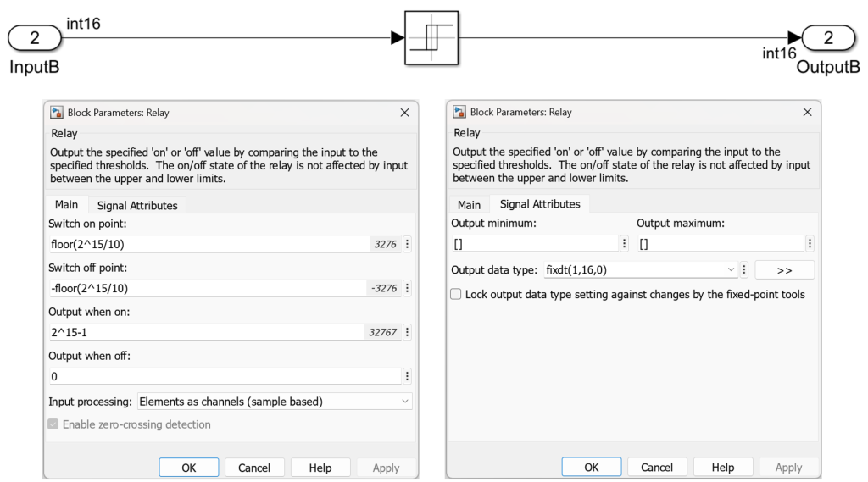This screenshot has width=868, height=482.
Task: Click Cancel in the left Relay dialog
Action: pyautogui.click(x=254, y=468)
